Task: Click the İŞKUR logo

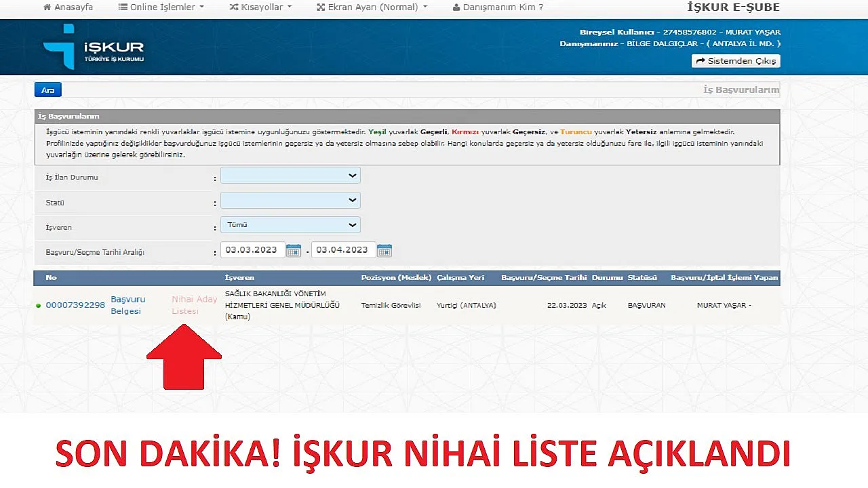Action: click(x=94, y=47)
